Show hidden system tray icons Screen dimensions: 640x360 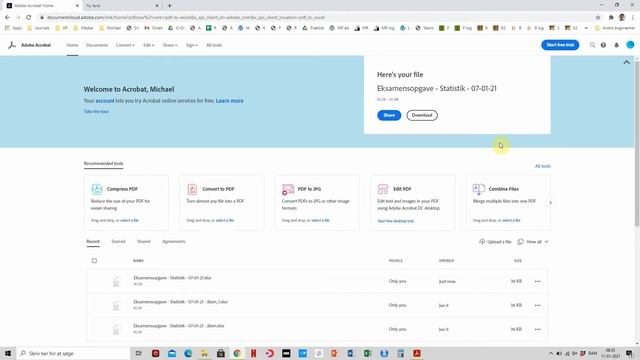click(x=551, y=353)
